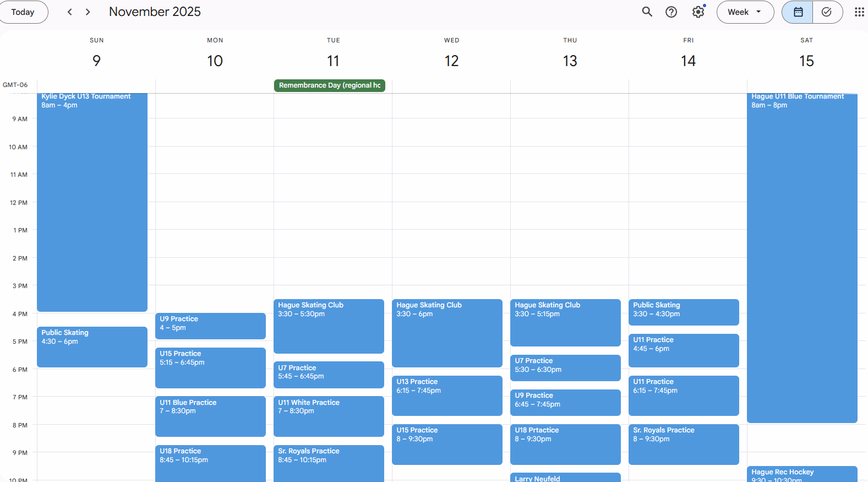Image resolution: width=868 pixels, height=482 pixels.
Task: Switch to Tasks view toggle
Action: (827, 12)
